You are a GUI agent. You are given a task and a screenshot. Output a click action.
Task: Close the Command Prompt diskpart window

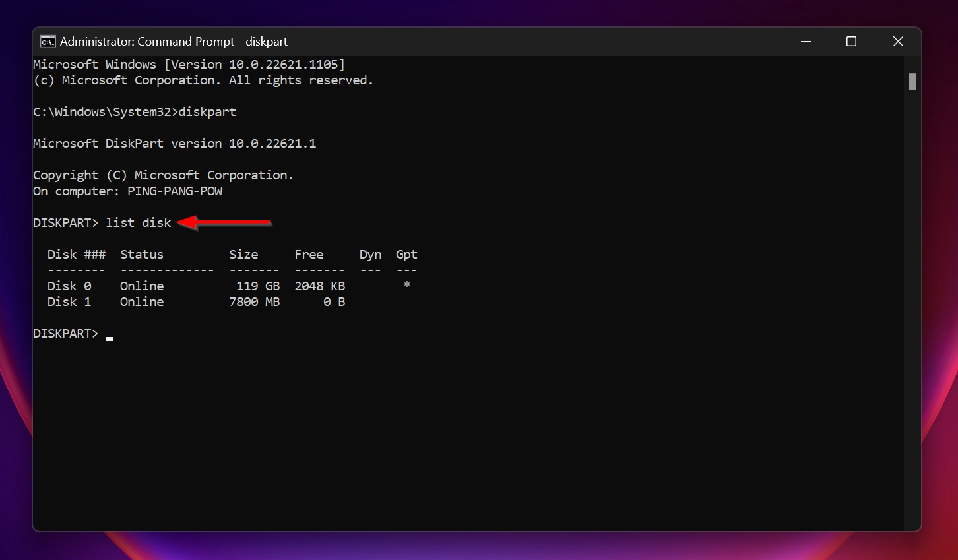click(x=898, y=41)
